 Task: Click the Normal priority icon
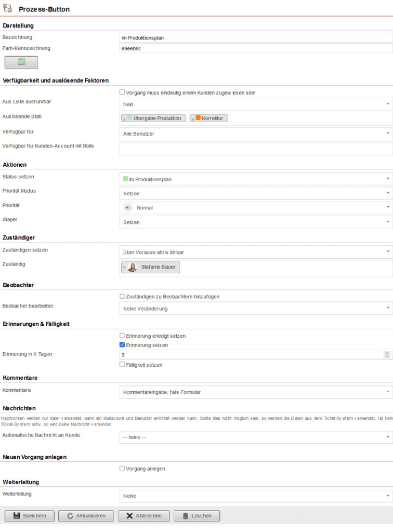click(127, 207)
